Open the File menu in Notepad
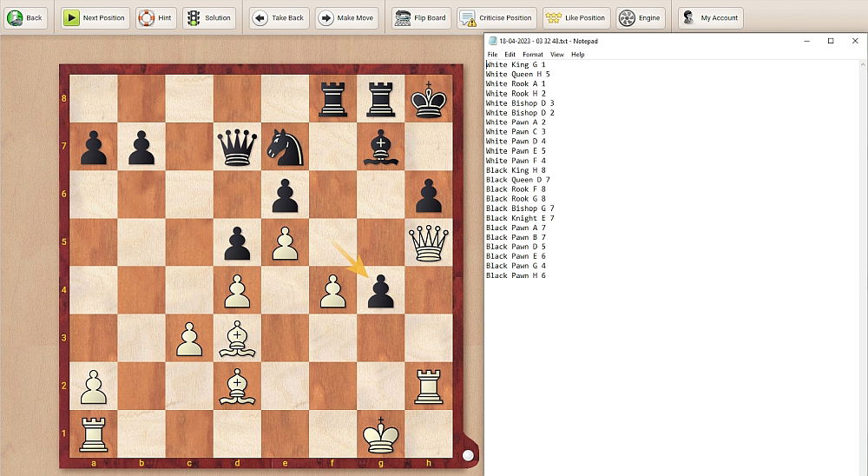The width and height of the screenshot is (868, 476). click(x=492, y=55)
